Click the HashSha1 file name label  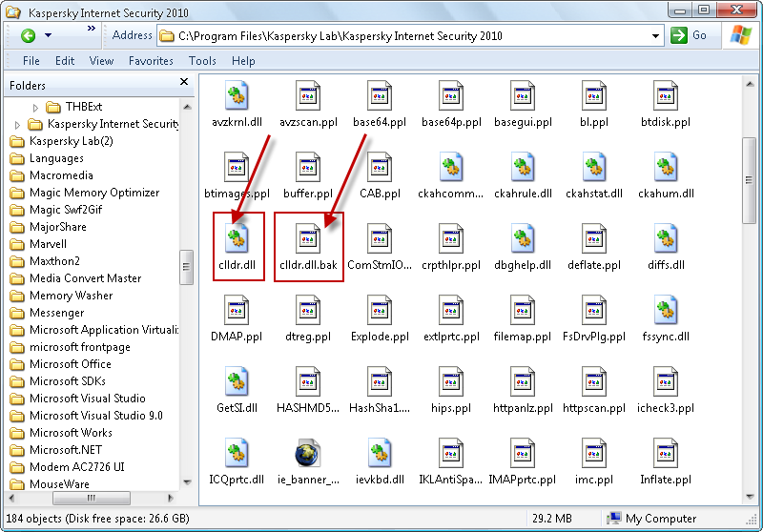click(x=380, y=408)
